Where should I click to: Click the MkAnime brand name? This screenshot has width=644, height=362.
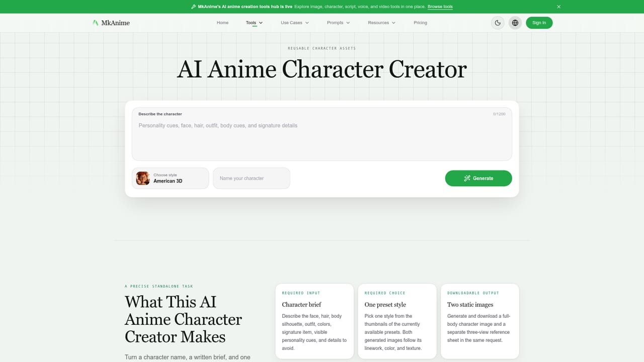coord(115,23)
